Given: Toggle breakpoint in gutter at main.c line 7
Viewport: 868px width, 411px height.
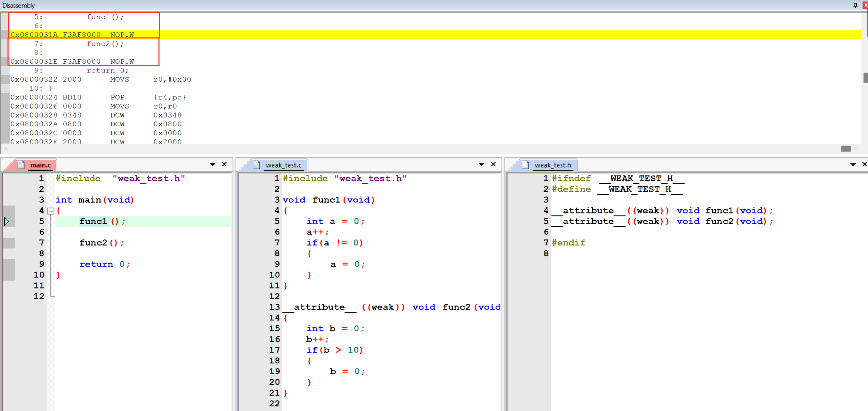Looking at the screenshot, I should 9,243.
